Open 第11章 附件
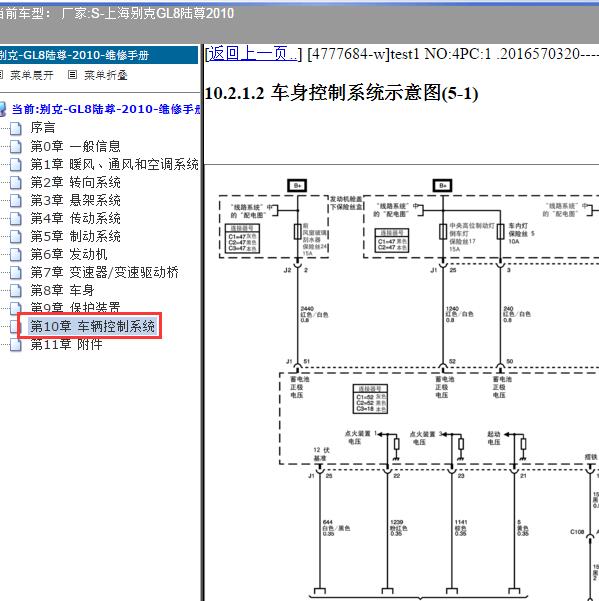Image resolution: width=599 pixels, height=601 pixels. (66, 344)
